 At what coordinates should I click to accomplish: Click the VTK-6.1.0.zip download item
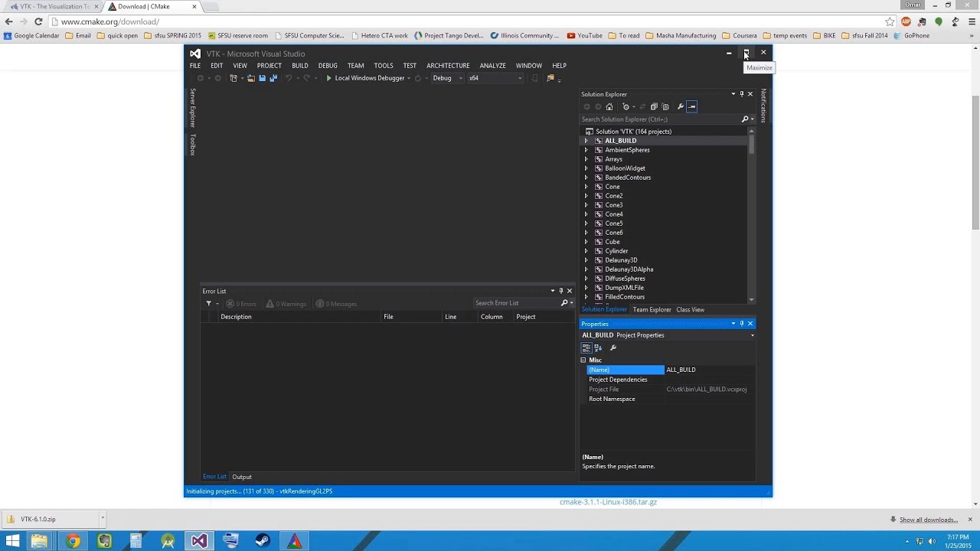(54, 519)
